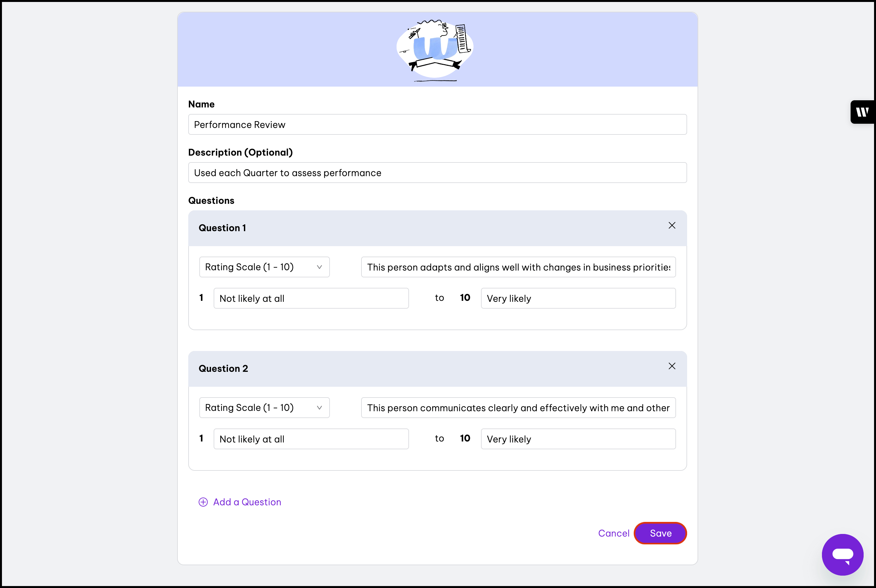Expand Question 2 Rating Scale dropdown
Image resolution: width=876 pixels, height=588 pixels.
click(264, 408)
